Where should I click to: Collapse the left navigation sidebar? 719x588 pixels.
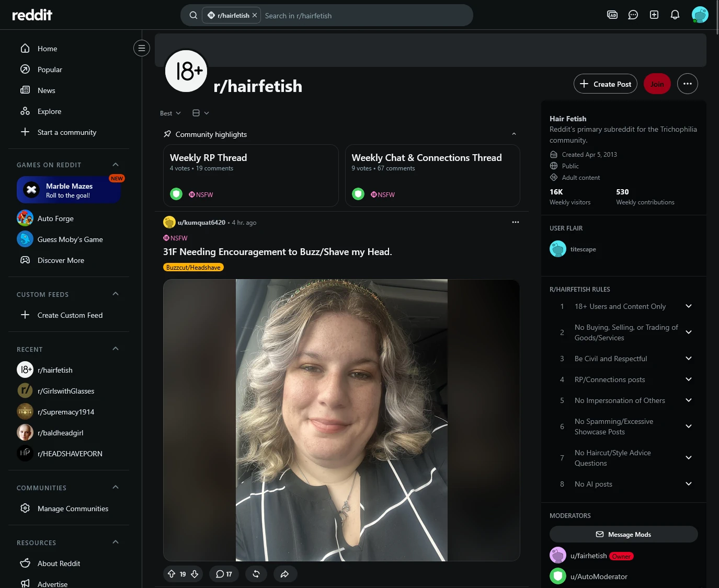coord(142,48)
